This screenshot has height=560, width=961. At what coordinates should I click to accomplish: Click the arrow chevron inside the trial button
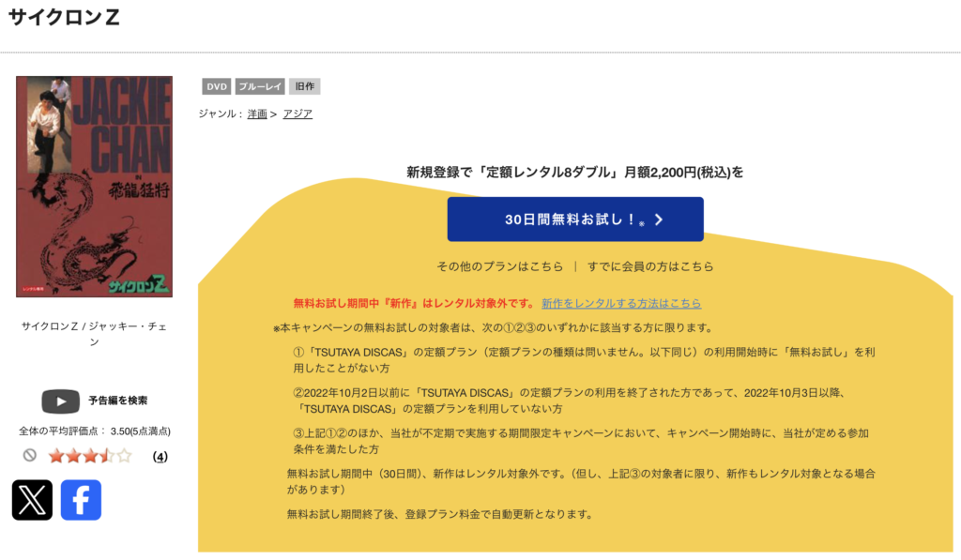[x=657, y=219]
